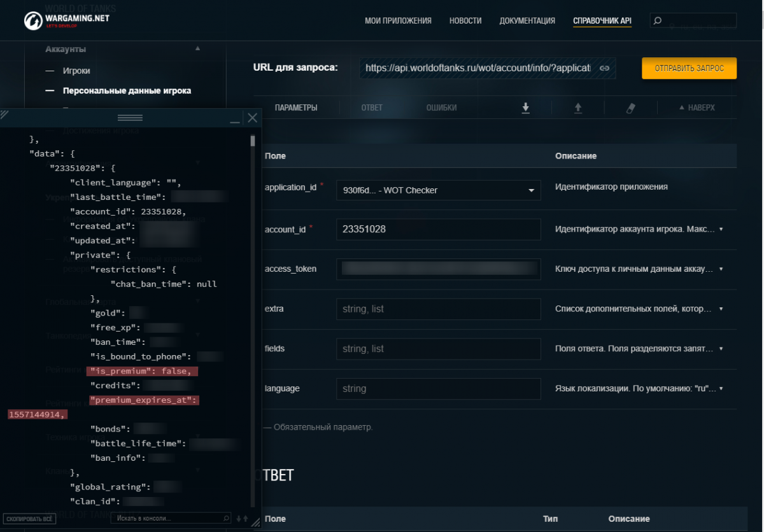The height and width of the screenshot is (532, 764).
Task: Click the eraser icon to clear parameters
Action: point(631,108)
